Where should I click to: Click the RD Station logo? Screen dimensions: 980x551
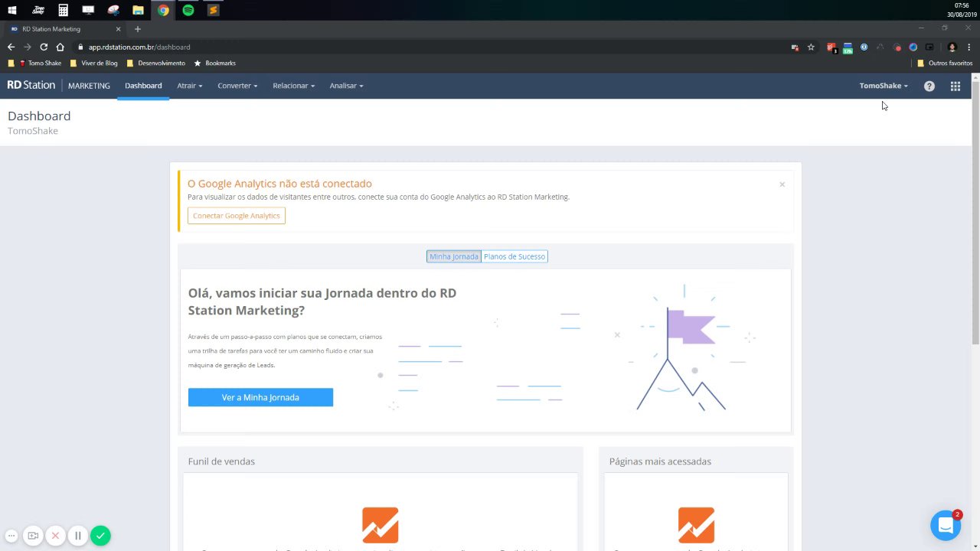(31, 85)
